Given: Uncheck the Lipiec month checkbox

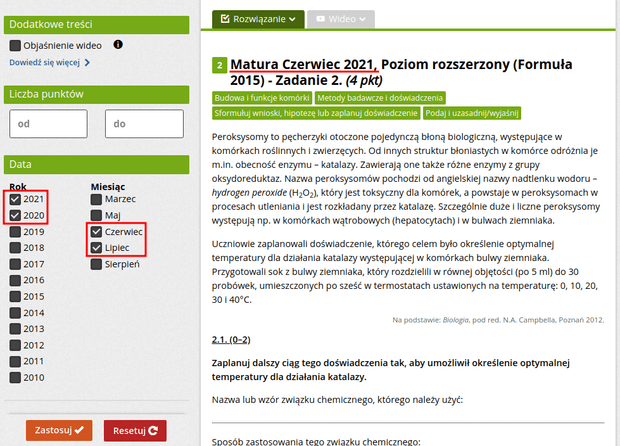Looking at the screenshot, I should pos(96,248).
